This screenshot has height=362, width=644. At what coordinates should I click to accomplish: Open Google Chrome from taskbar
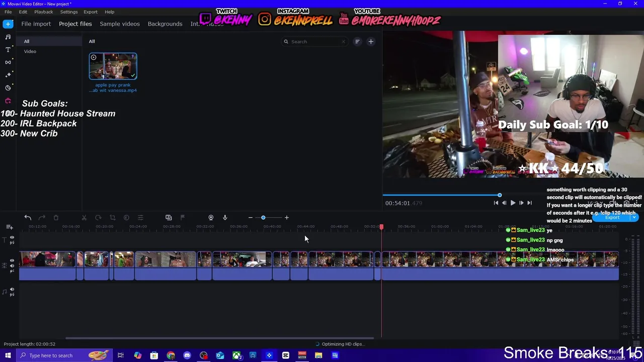click(171, 355)
